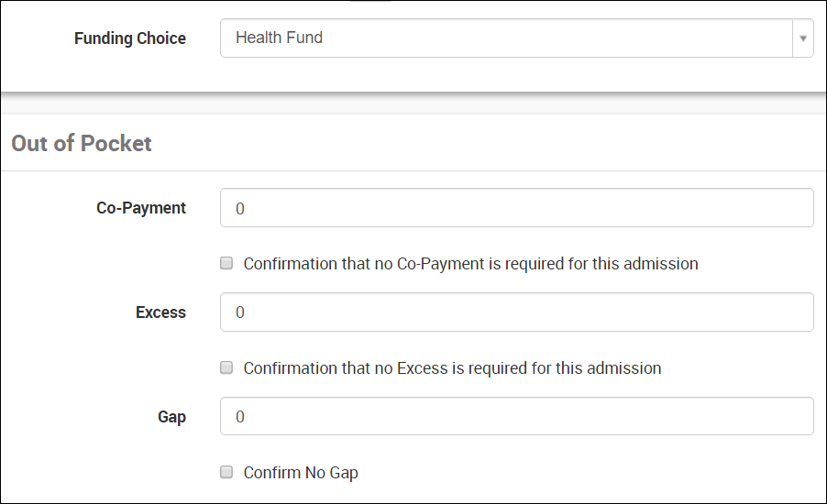Viewport: 827px width, 504px height.
Task: Tick the no Co-Payment confirmation checkbox
Action: 226,264
